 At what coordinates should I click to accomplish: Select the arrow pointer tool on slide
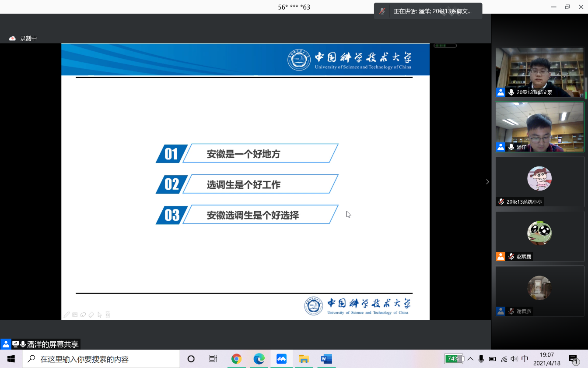(x=100, y=315)
